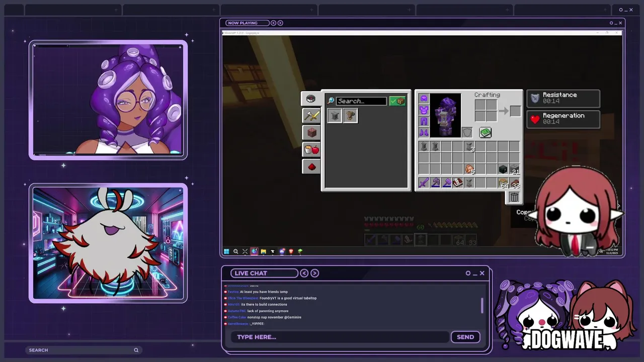
Task: Click chat username Chris The Wheeziest
Action: (x=243, y=298)
